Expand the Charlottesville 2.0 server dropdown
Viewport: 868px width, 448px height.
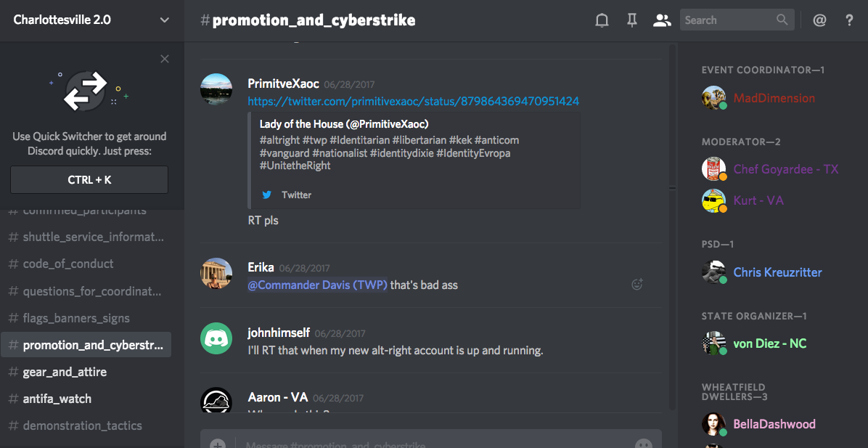(164, 20)
